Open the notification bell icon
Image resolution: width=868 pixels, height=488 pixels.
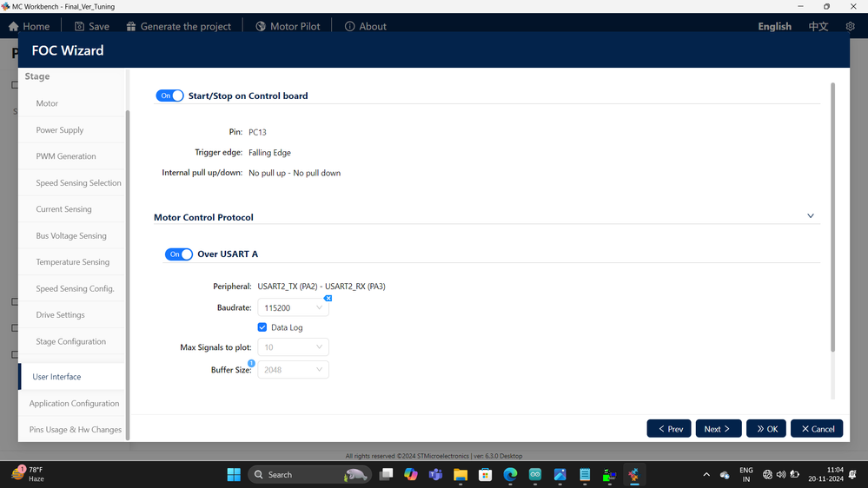(853, 475)
